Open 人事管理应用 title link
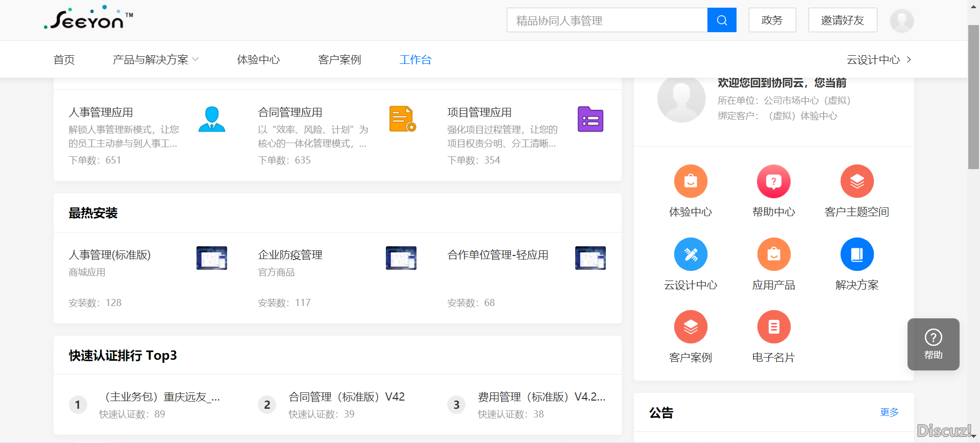 pos(101,112)
